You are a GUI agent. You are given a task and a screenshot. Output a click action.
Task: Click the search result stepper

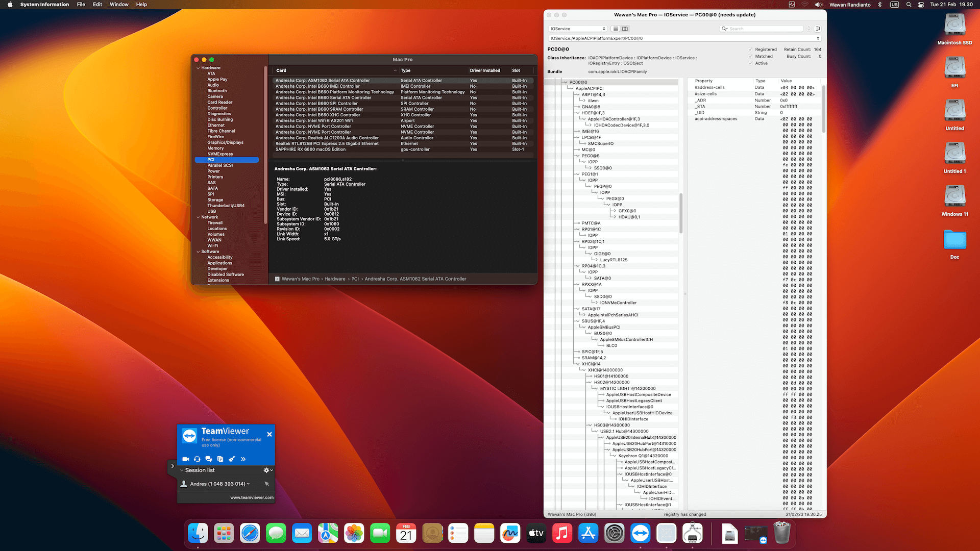click(x=808, y=29)
